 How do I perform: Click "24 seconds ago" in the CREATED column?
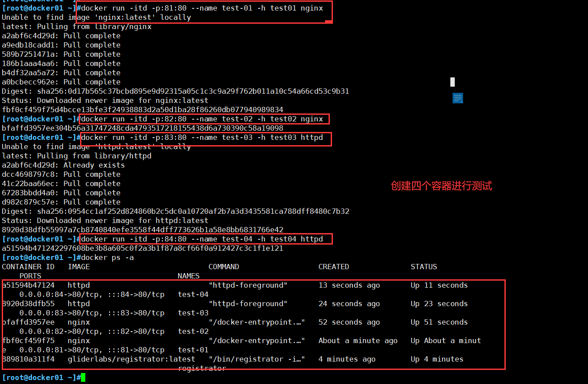349,304
